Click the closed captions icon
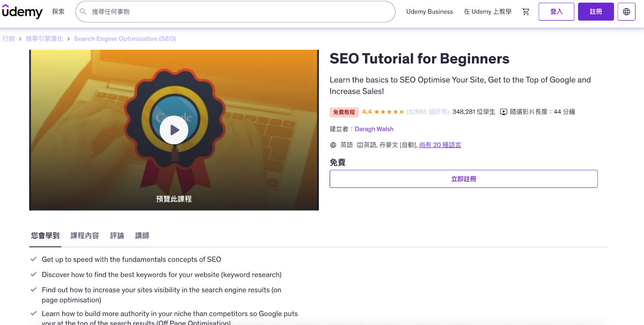 360,145
